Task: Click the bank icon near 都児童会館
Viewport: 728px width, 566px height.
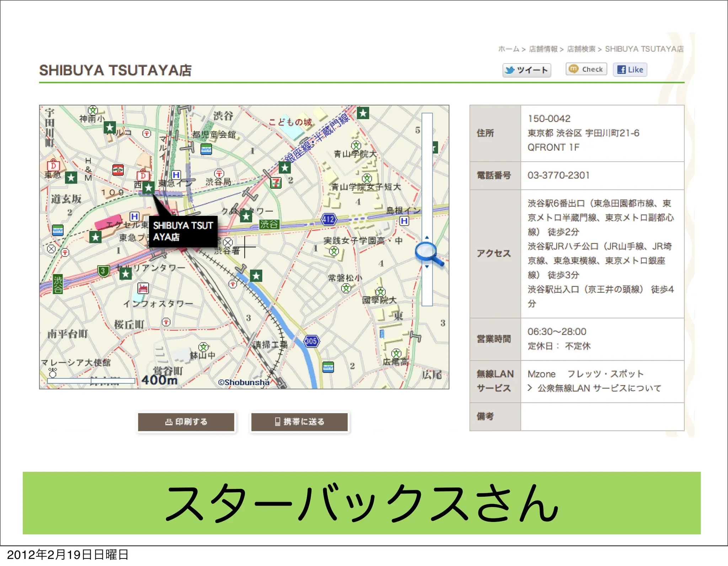Action: pos(206,149)
